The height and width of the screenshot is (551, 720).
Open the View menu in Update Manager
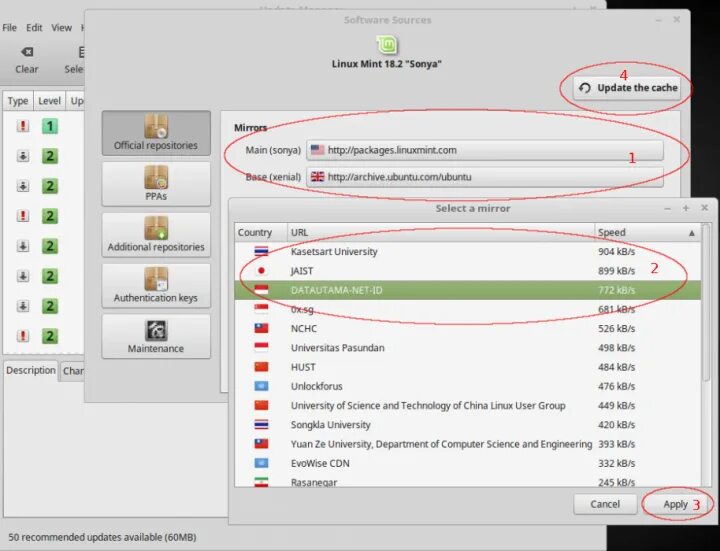(x=61, y=28)
